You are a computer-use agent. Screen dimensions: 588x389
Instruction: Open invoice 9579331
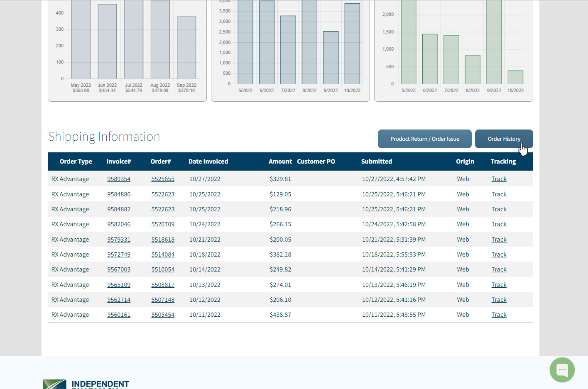[x=119, y=240]
